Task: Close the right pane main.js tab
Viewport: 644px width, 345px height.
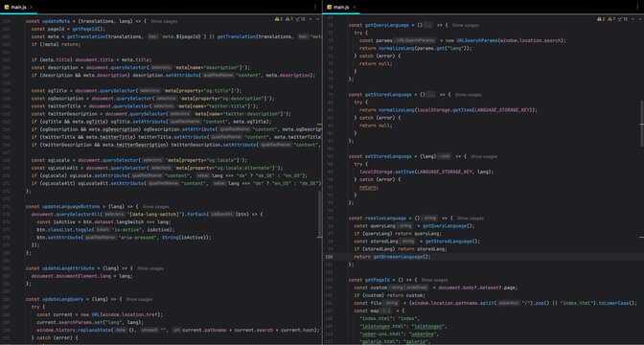Action: pos(354,7)
